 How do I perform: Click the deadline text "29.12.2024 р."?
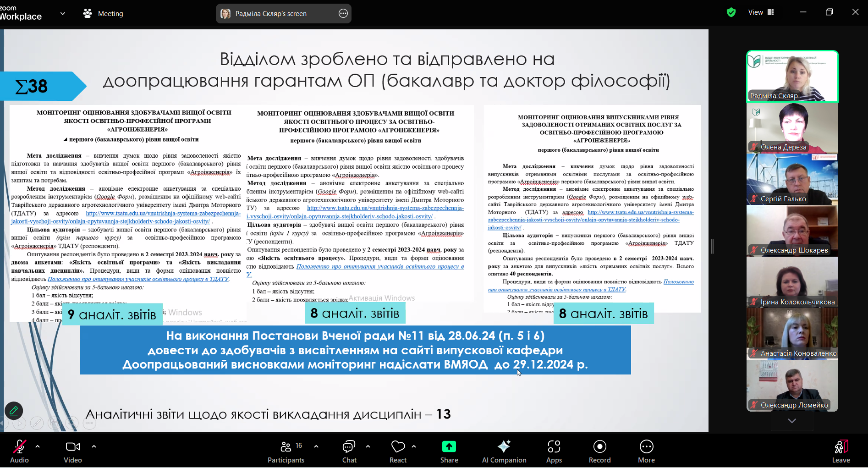550,364
